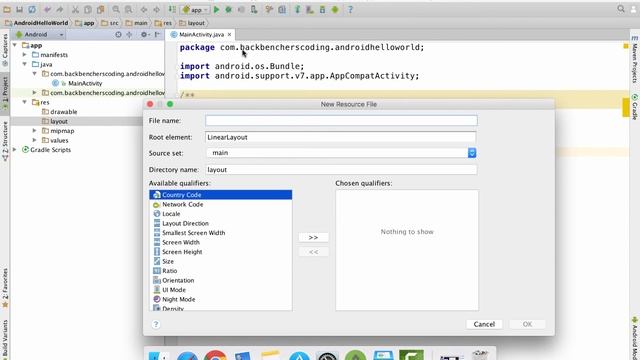Click the Synchronize toolbar icon
This screenshot has width=640, height=360.
pos(32,9)
